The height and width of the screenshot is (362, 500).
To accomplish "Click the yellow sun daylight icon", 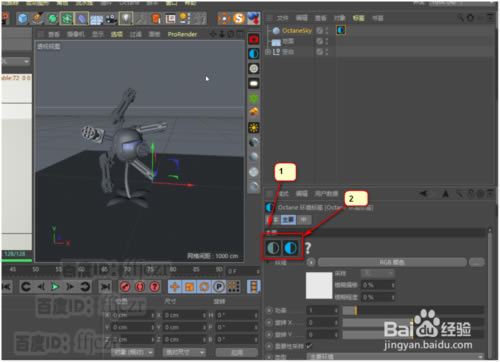I will coord(254,128).
